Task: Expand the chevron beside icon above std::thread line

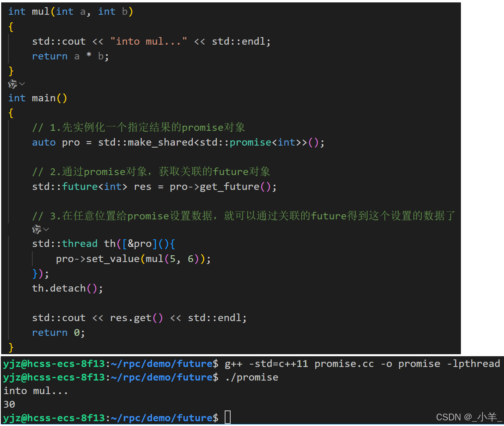Action: (46, 229)
